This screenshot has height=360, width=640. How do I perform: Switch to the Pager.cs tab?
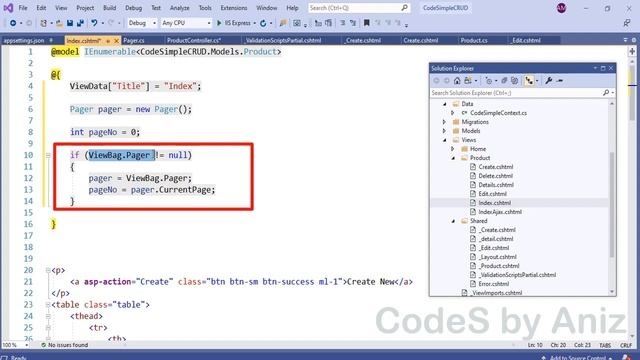click(134, 40)
